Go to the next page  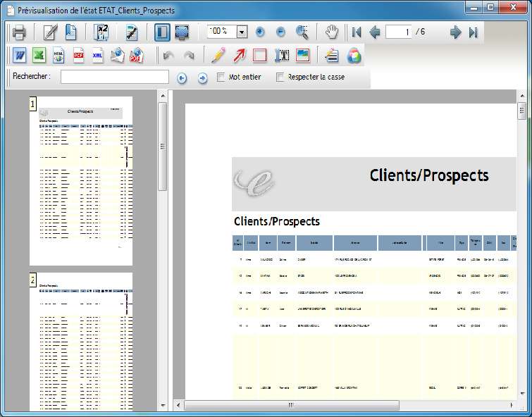point(455,32)
